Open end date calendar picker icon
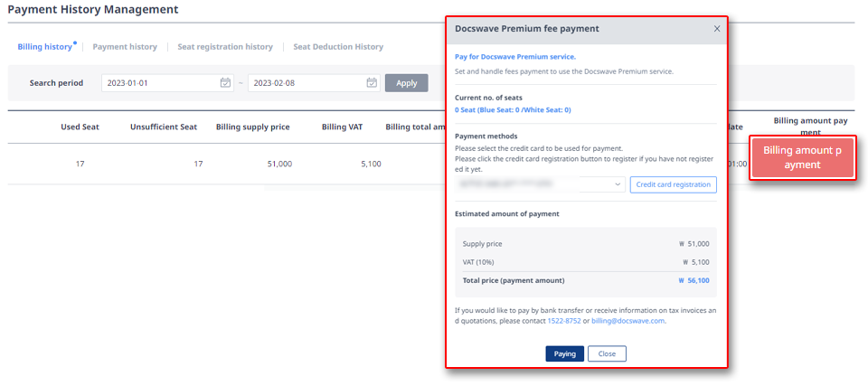The image size is (868, 386). (372, 83)
